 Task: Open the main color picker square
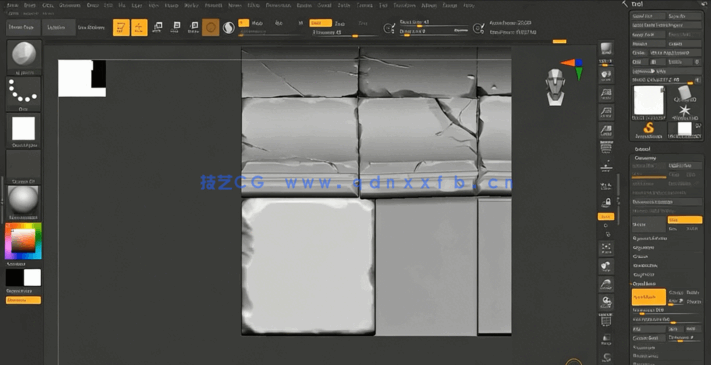23,241
